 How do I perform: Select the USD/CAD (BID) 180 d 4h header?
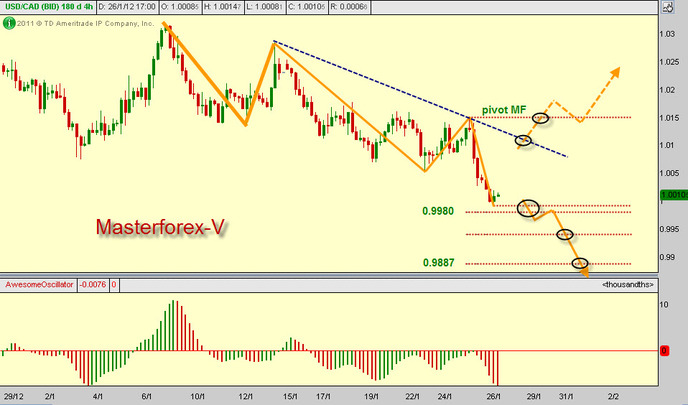point(49,7)
